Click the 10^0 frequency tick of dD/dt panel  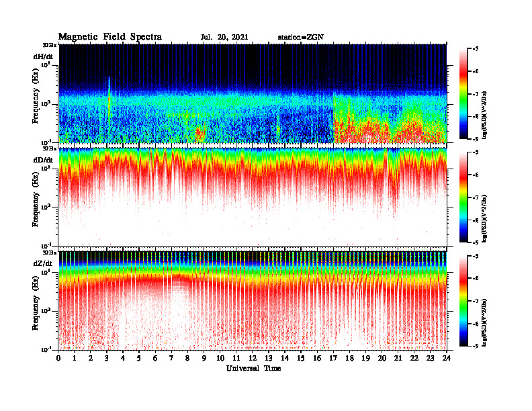[45, 208]
